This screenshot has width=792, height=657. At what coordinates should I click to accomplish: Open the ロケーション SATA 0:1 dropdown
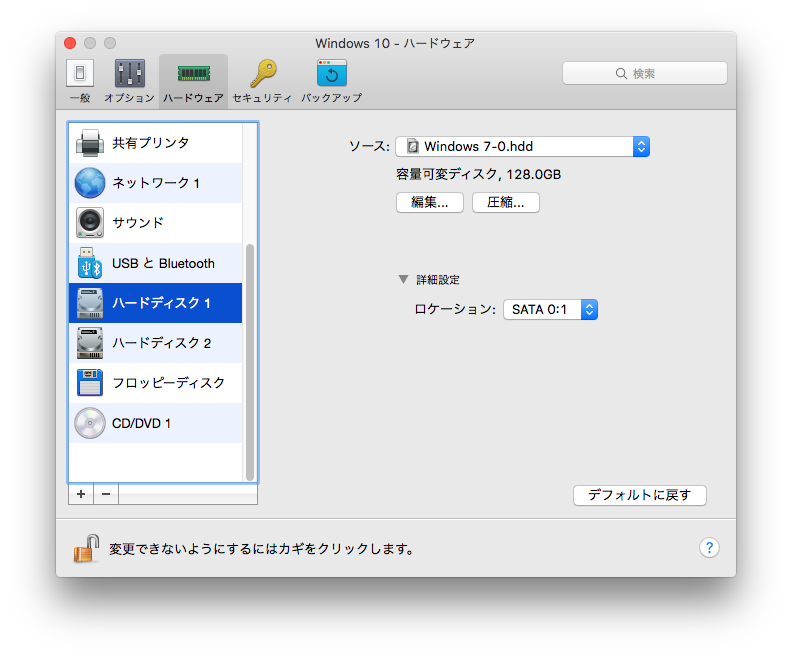pyautogui.click(x=551, y=310)
